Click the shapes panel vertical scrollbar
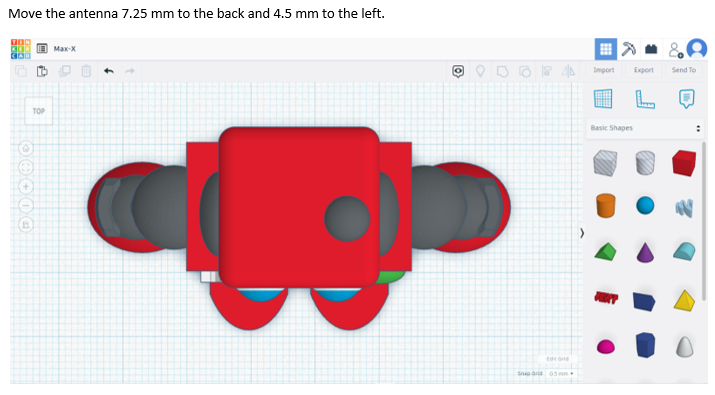The width and height of the screenshot is (715, 395). click(x=705, y=221)
